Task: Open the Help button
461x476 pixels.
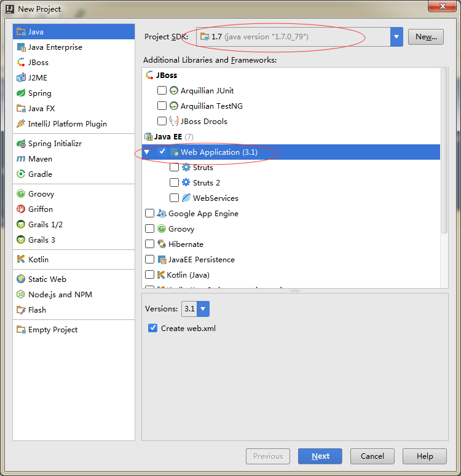Action: click(425, 456)
